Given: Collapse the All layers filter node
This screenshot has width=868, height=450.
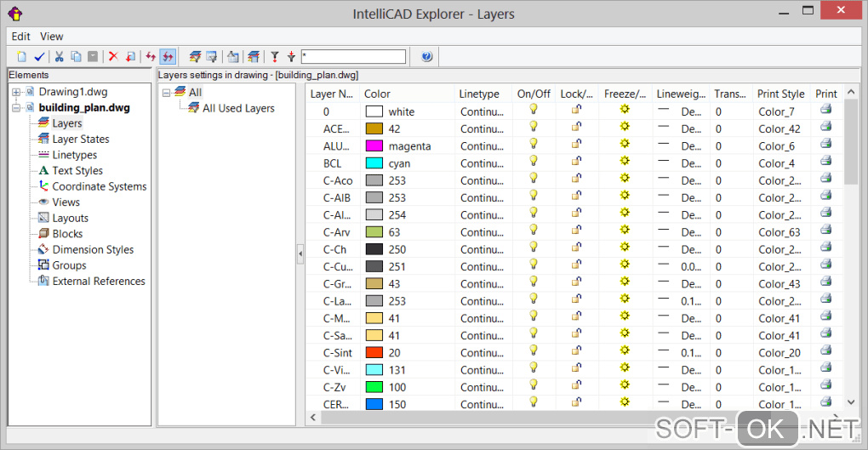Looking at the screenshot, I should click(x=166, y=93).
